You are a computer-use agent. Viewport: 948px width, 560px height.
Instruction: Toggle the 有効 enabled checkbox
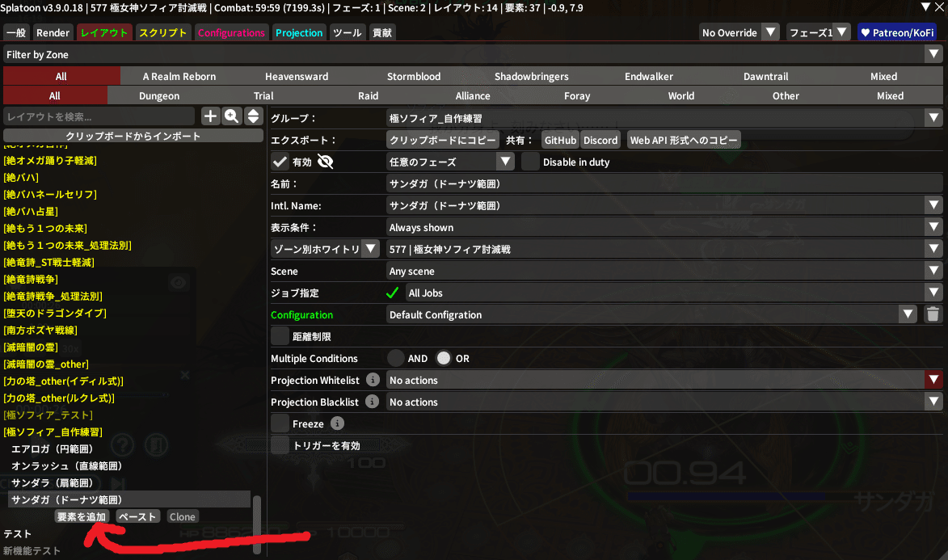coord(280,162)
